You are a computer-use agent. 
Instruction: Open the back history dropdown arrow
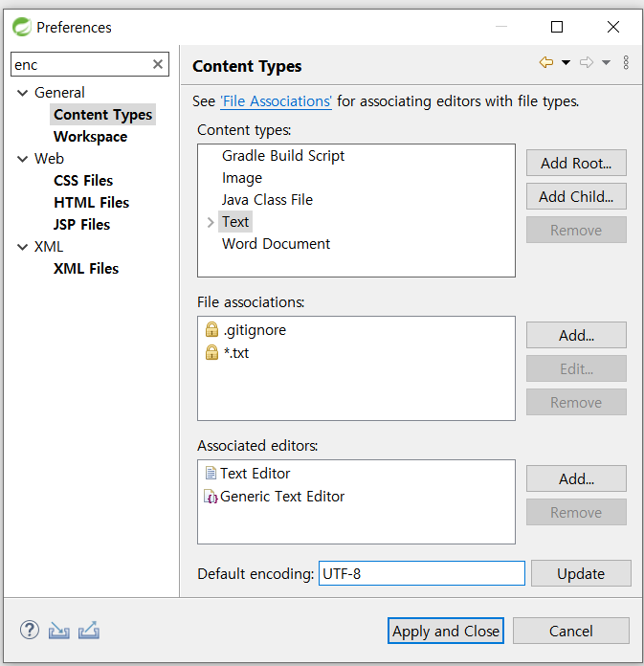pyautogui.click(x=566, y=63)
